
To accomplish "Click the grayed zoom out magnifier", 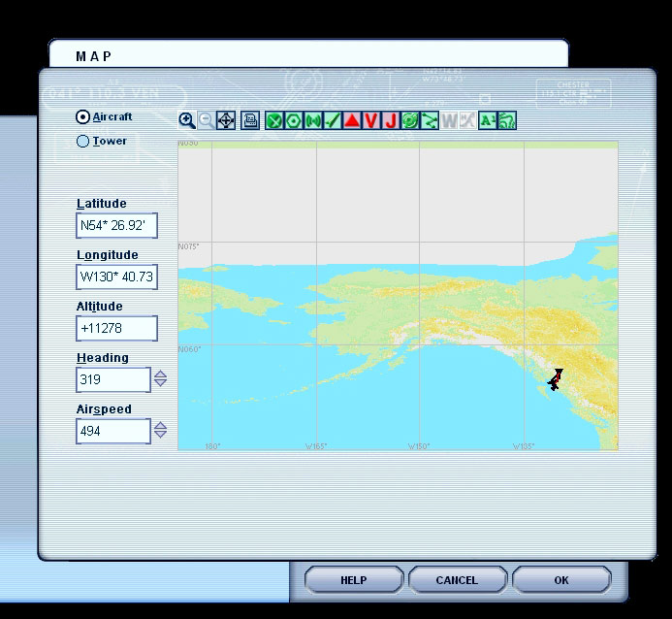I will click(206, 120).
